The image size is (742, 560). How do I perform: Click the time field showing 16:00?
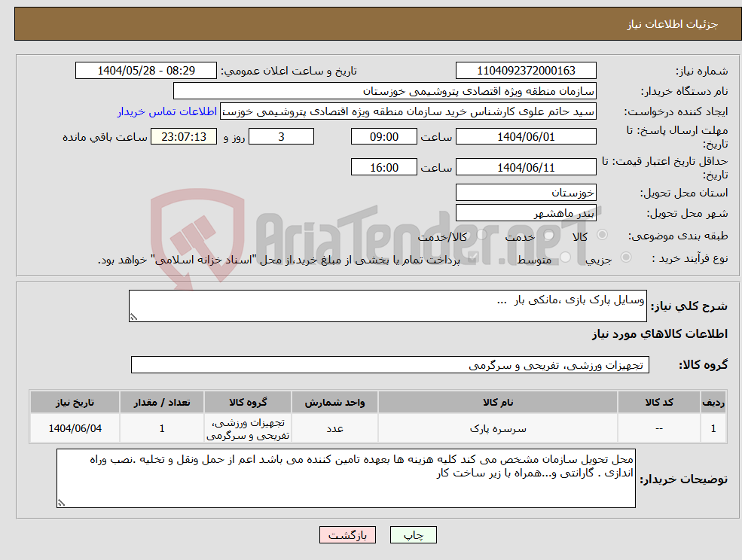[x=383, y=166]
